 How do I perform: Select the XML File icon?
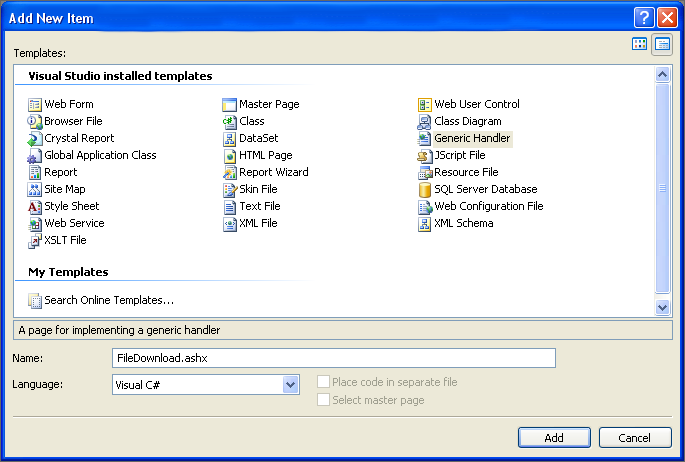[229, 224]
